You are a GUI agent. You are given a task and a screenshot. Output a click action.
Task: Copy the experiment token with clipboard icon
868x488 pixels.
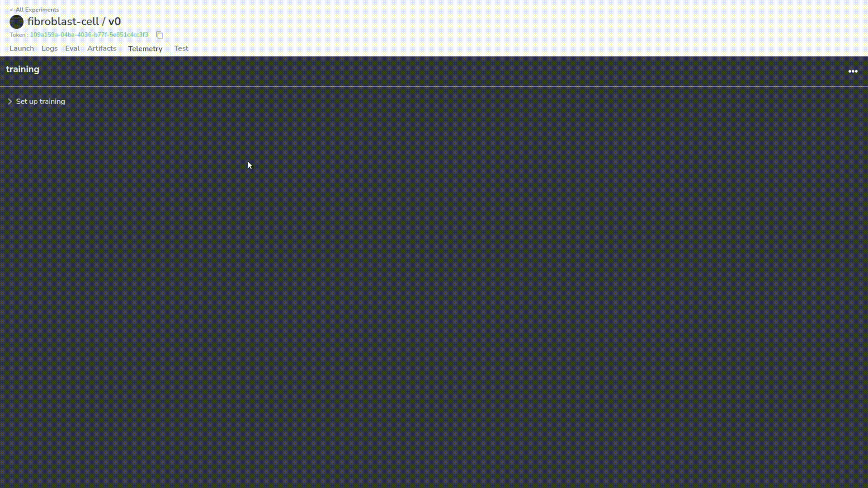(160, 35)
